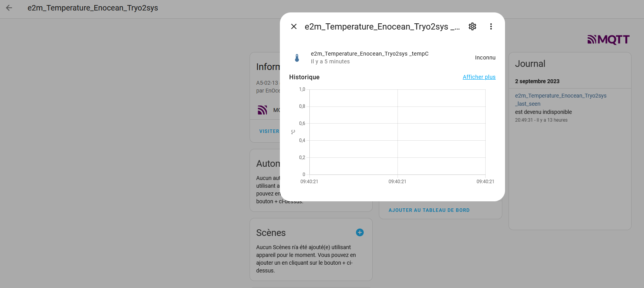Add a scene with the Scènes plus button

[x=360, y=232]
